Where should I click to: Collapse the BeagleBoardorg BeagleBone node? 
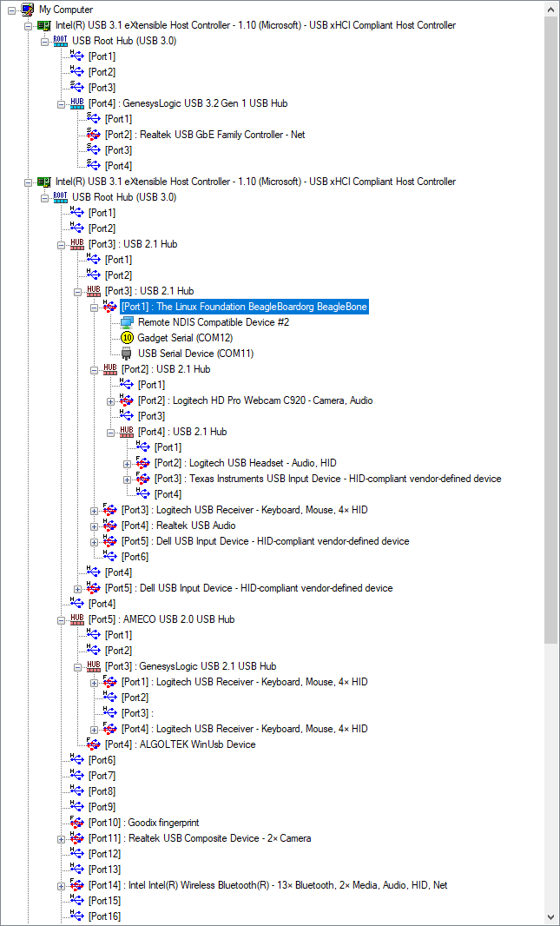coord(94,308)
